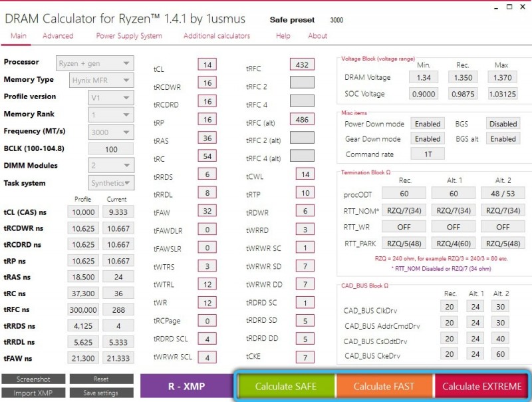Click CAD_BUS AddrCmdDrv Rec. value 20
Viewport: 532px width, 402px height.
tap(450, 323)
